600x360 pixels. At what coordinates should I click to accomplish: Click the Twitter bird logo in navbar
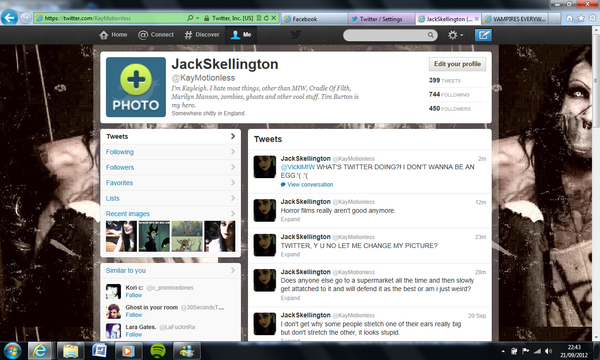pyautogui.click(x=295, y=35)
